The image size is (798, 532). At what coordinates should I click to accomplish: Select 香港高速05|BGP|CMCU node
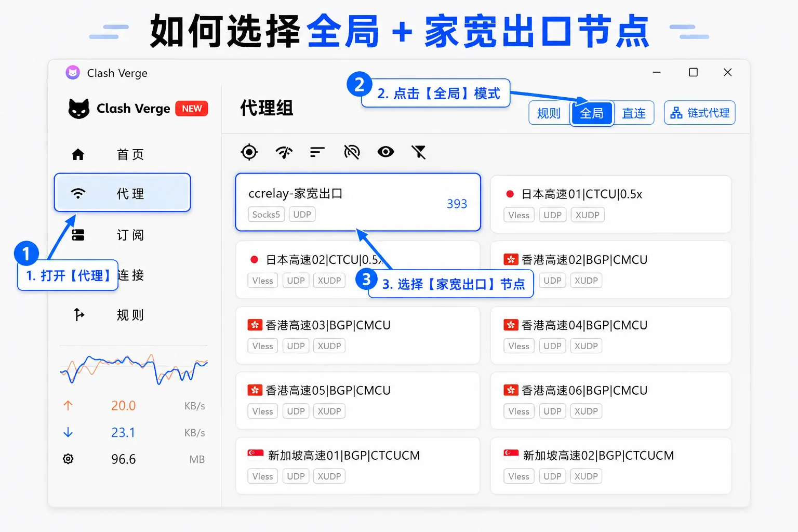click(x=358, y=401)
